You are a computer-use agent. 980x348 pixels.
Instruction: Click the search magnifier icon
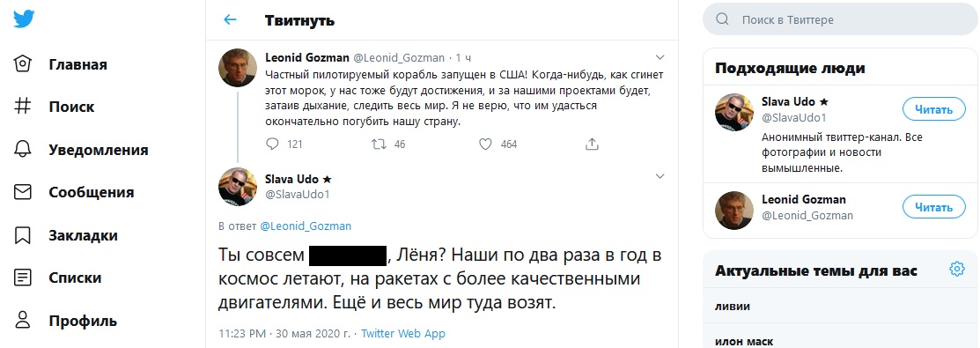tap(723, 19)
